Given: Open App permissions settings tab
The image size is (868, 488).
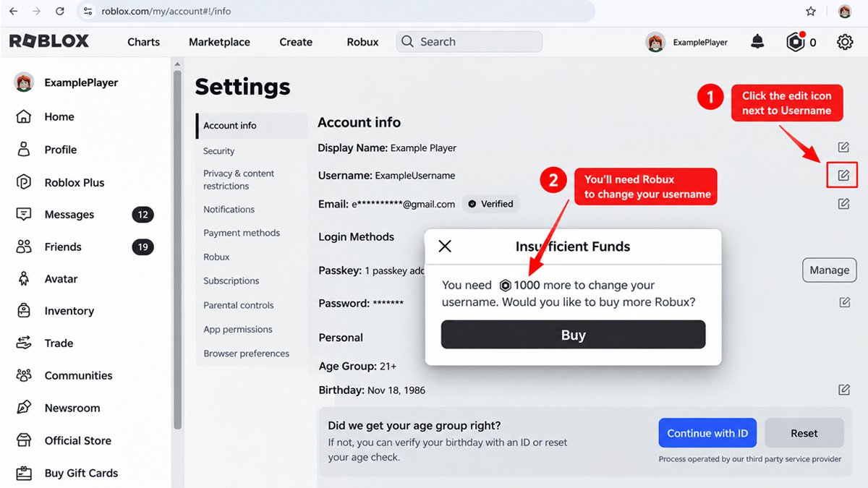Looking at the screenshot, I should coord(238,329).
